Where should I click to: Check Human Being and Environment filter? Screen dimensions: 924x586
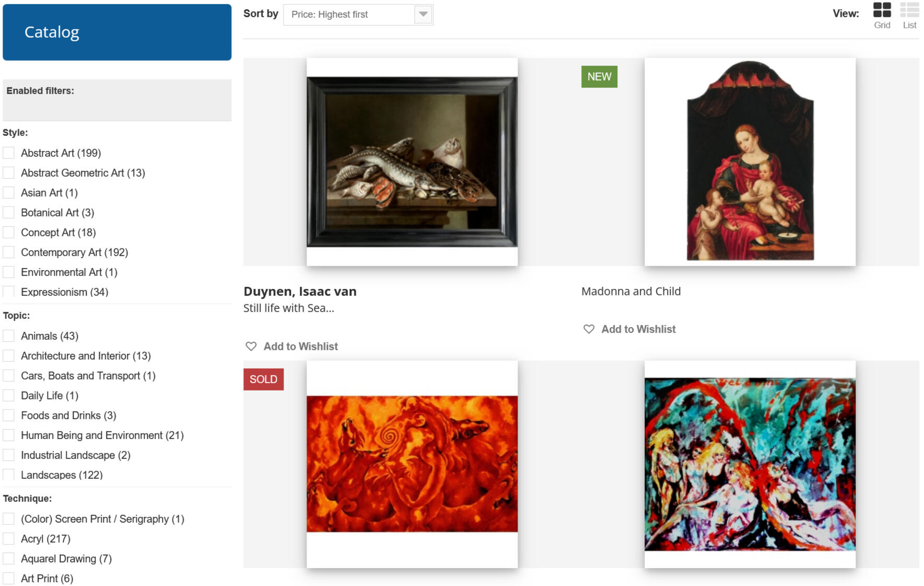(x=8, y=435)
